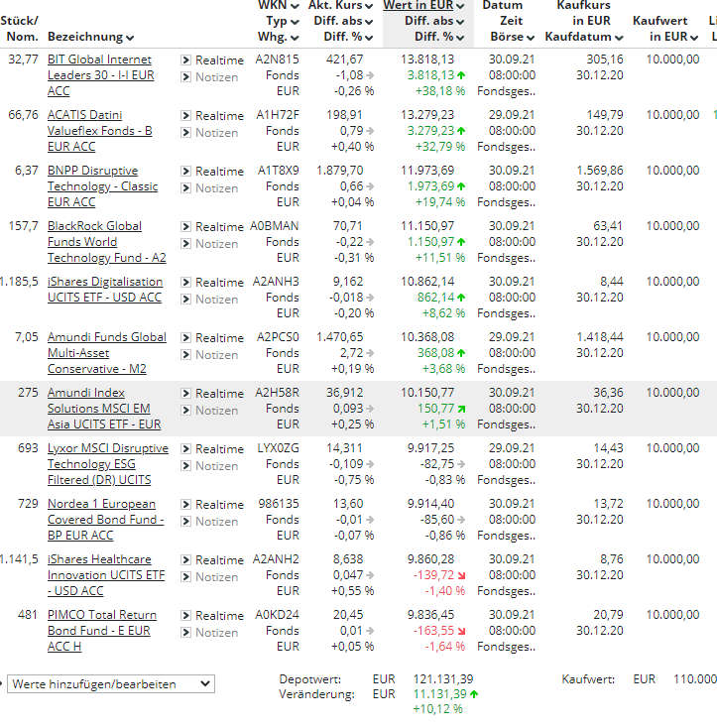717x728 pixels.
Task: Open Notizen arrow icon for Amundi Multi-Asset Conservative
Action: coord(185,355)
